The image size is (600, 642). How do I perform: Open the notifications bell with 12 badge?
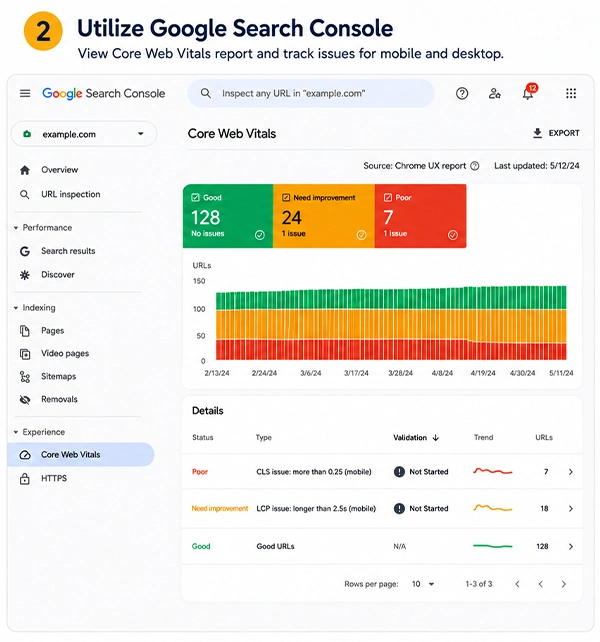point(529,93)
